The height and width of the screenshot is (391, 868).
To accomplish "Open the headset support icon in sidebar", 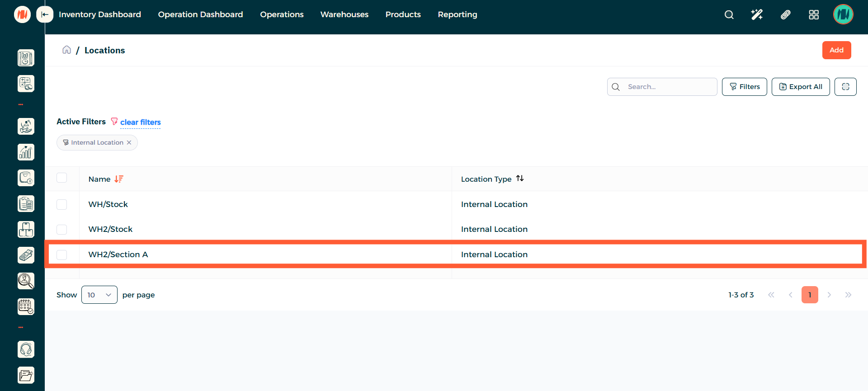I will point(26,349).
